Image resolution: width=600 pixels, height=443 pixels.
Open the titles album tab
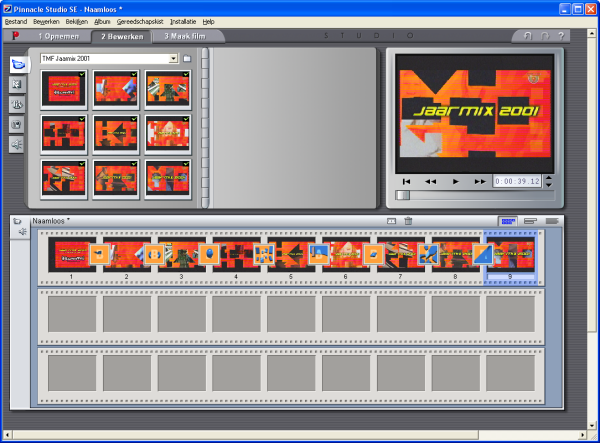click(17, 104)
